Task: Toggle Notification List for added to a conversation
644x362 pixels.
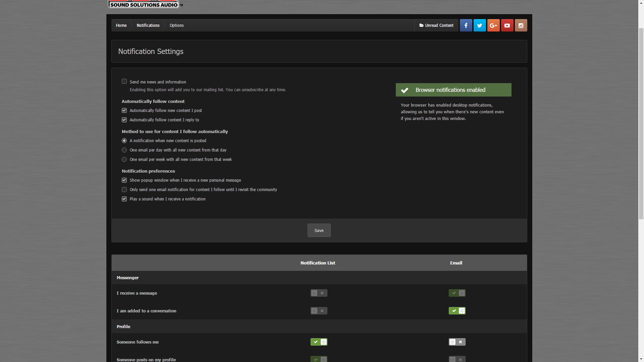Action: click(319, 311)
